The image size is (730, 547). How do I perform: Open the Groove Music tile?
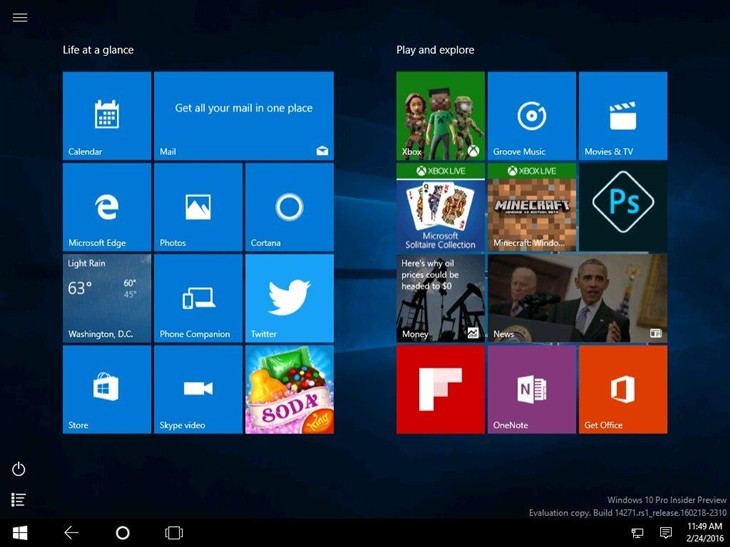click(x=531, y=116)
